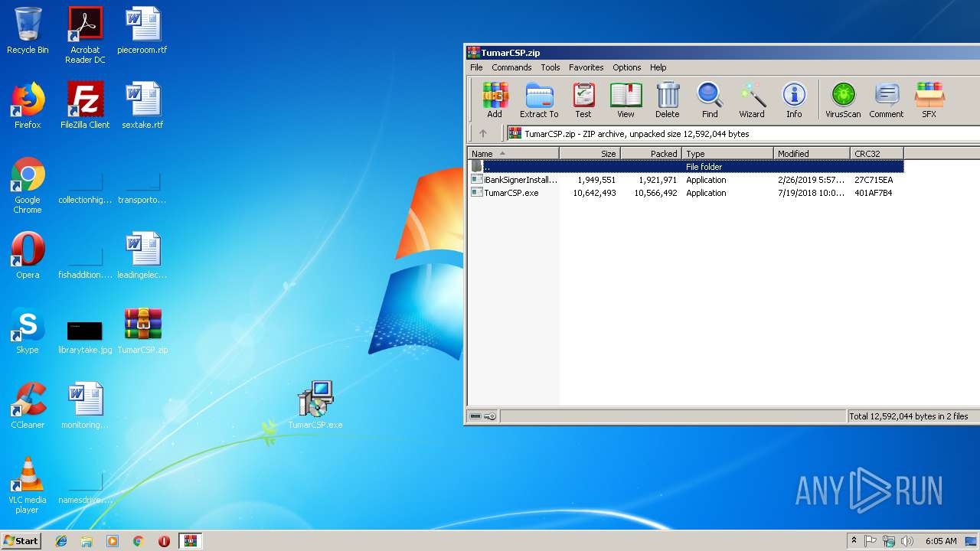Select TumarCSP.exe installer on desktop

click(315, 406)
